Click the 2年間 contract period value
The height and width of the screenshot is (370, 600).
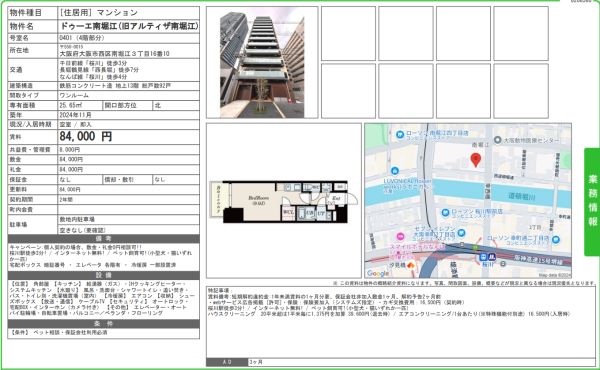[66, 199]
